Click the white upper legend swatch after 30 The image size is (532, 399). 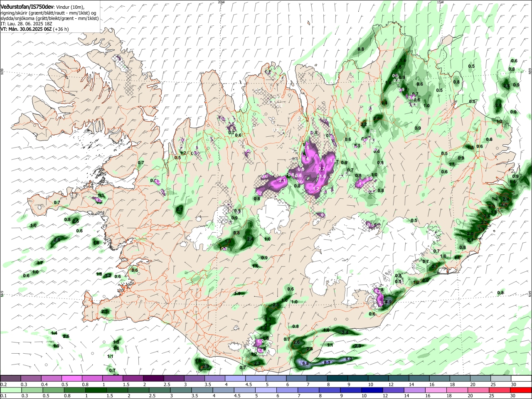pyautogui.click(x=521, y=378)
